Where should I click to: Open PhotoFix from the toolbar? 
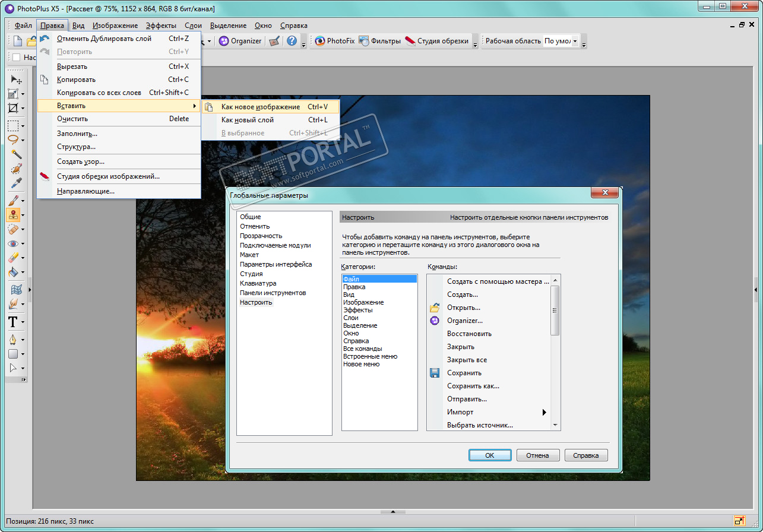point(334,41)
